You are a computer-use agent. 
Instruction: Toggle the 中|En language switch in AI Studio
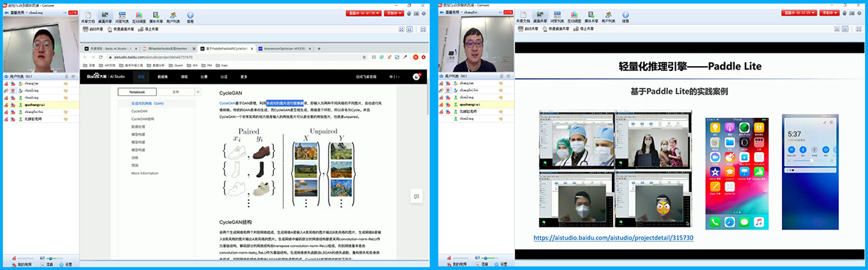tap(394, 76)
